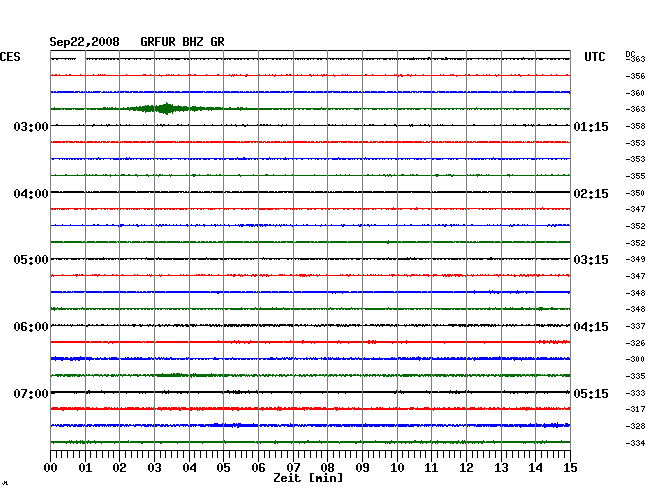Click the DC offset value -350
650x494 pixels.
[x=635, y=193]
